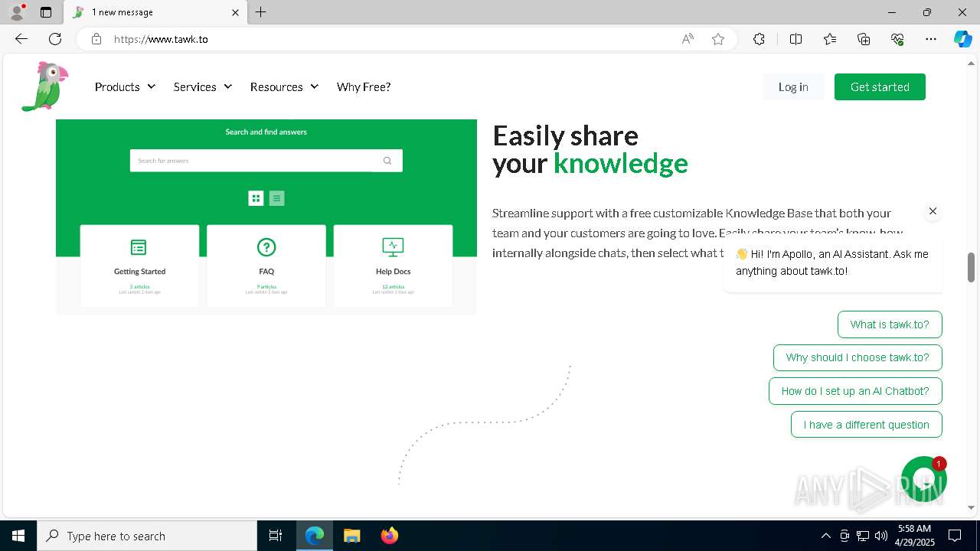Choose 'I have a different question'
This screenshot has width=980, height=551.
pos(867,425)
